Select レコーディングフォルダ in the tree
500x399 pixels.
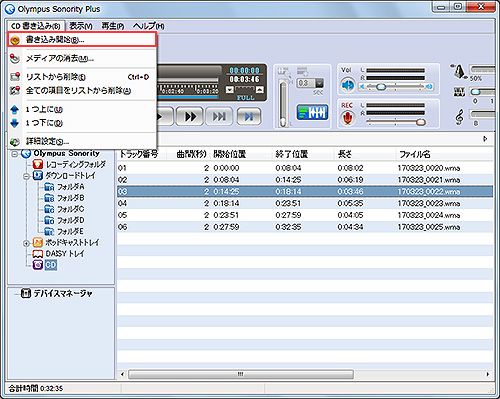(76, 164)
